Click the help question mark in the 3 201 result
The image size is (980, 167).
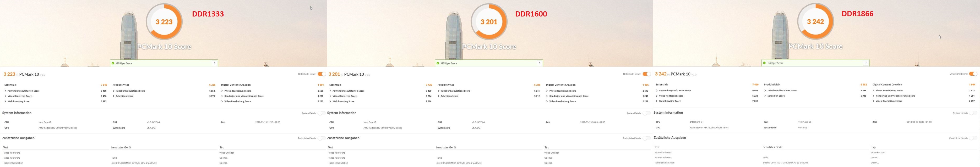point(540,63)
